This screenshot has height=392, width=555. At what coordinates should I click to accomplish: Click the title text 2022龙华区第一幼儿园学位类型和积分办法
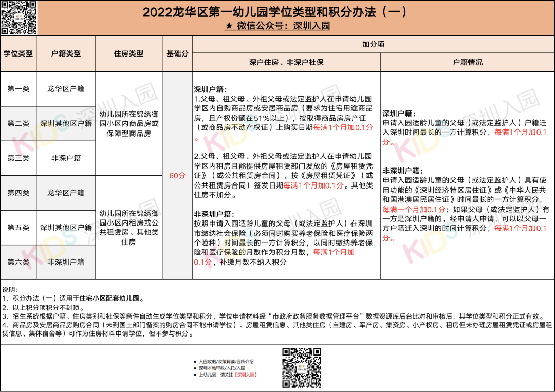[275, 12]
